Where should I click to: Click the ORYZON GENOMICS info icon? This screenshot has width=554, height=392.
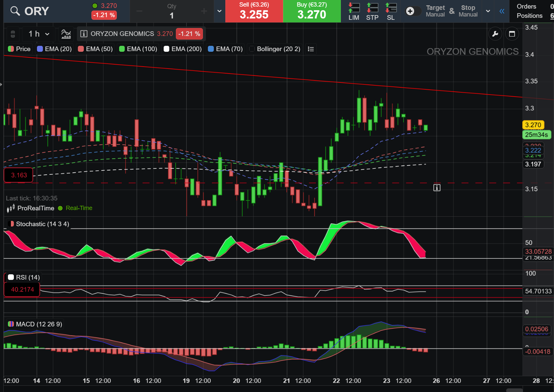pos(84,34)
